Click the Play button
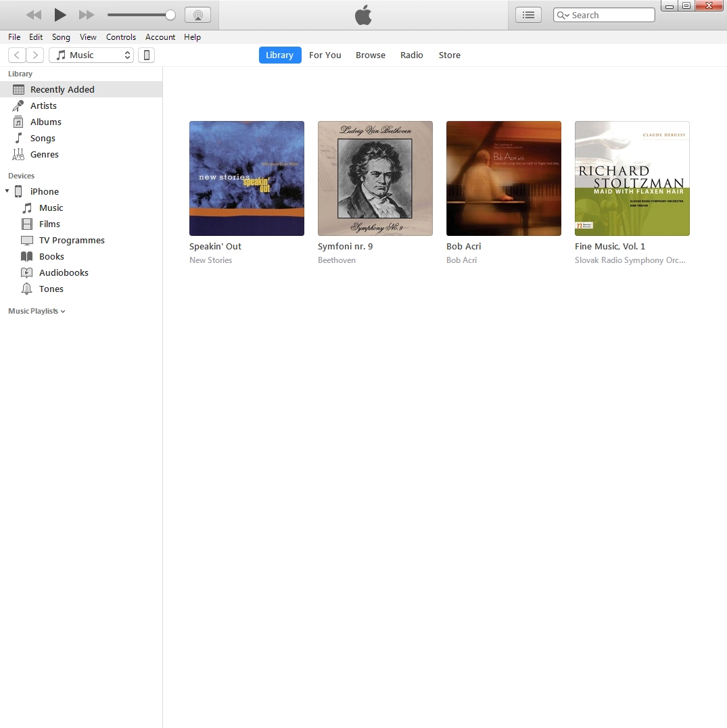Screen dimensions: 727x728 (60, 15)
